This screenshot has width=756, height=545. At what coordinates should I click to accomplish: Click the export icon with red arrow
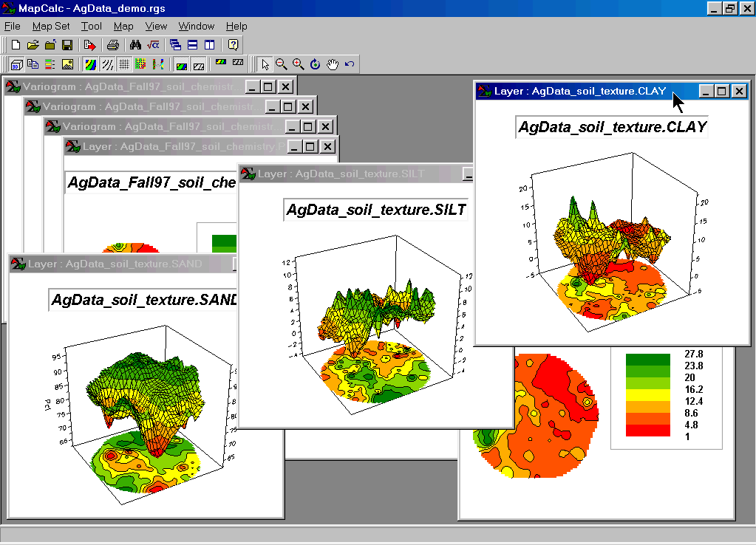coord(89,45)
